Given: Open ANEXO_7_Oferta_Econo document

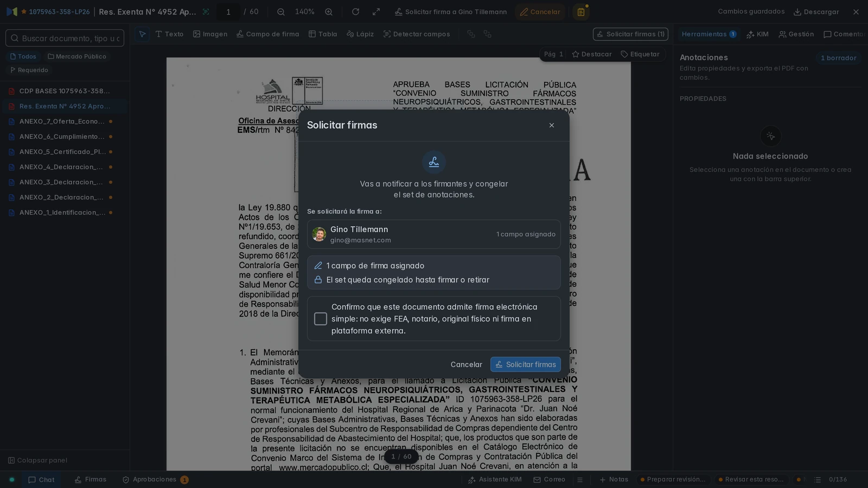Looking at the screenshot, I should pos(65,121).
